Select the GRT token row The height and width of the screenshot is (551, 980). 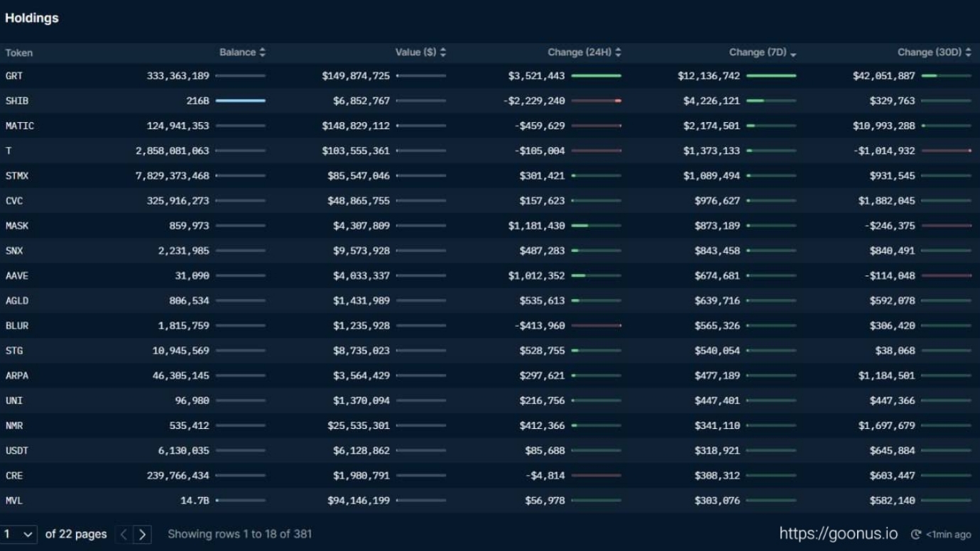pos(14,76)
